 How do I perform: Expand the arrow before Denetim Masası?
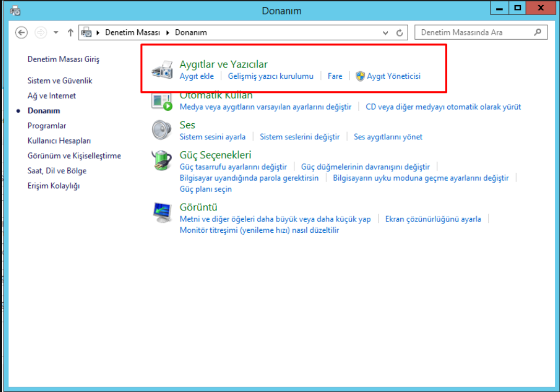coord(98,33)
